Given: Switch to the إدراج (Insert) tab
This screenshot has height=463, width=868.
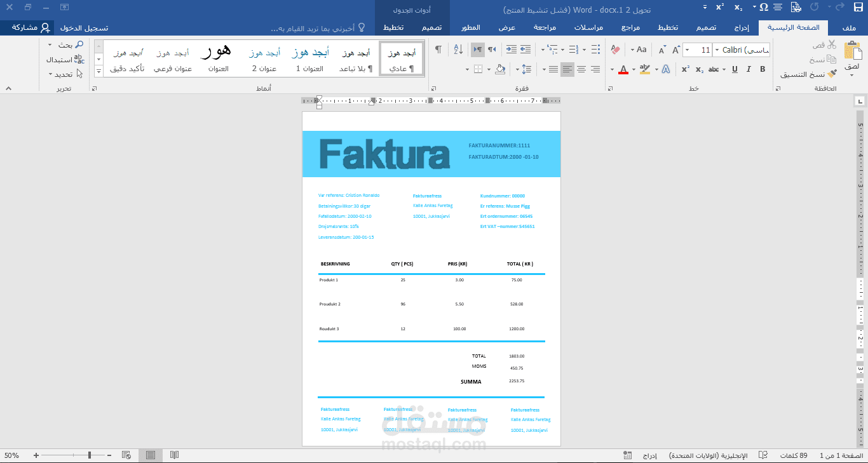Looking at the screenshot, I should [x=741, y=28].
